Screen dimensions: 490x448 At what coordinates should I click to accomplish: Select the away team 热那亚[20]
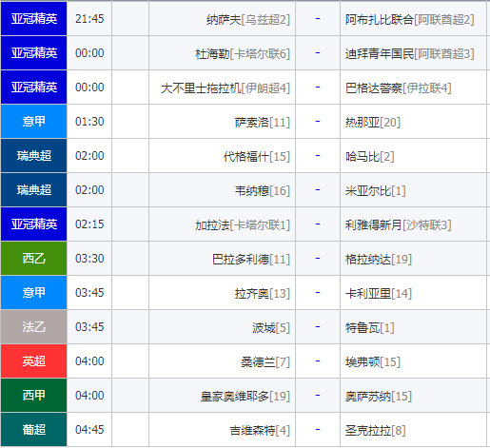pos(373,123)
